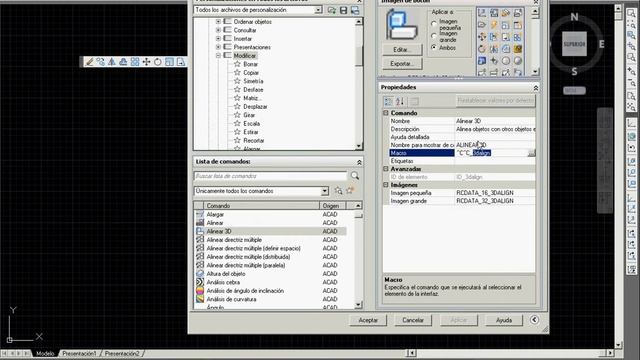640x360 pixels.
Task: Click the move arrows icon in button image grid
Action: (x=482, y=37)
